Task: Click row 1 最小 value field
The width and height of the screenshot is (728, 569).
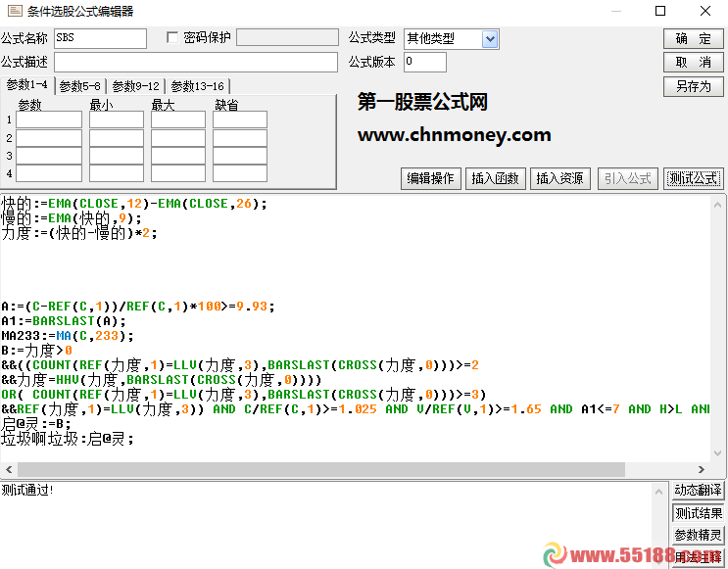Action: point(117,119)
